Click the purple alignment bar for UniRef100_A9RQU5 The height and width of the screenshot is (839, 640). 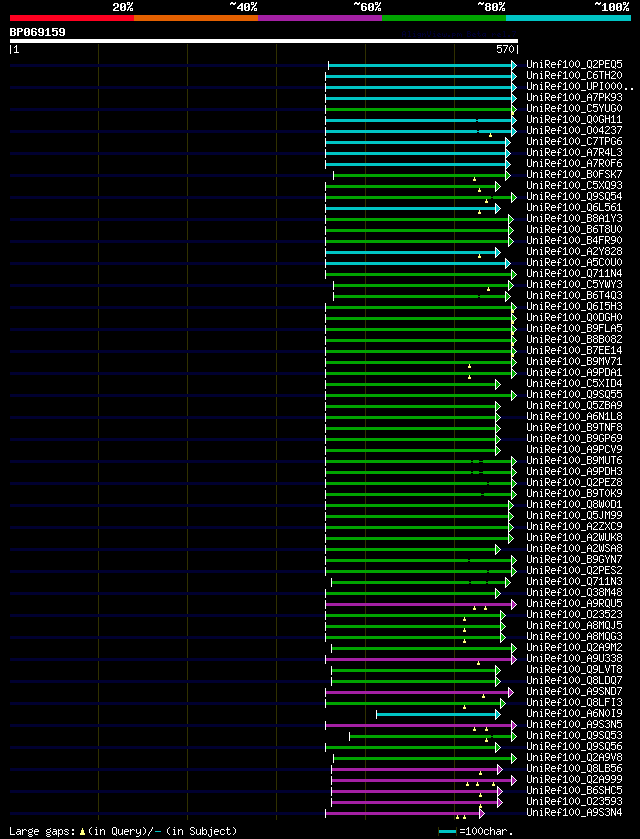(421, 605)
